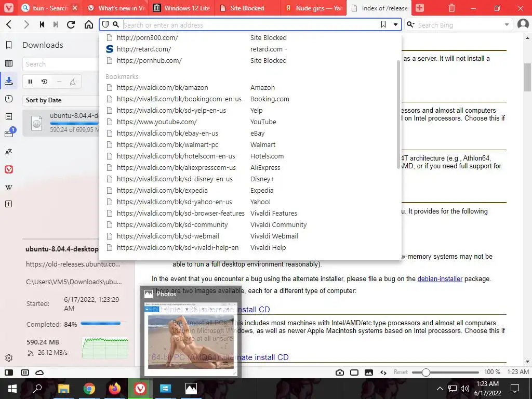Open the Windows Start button
The width and height of the screenshot is (532, 399).
click(12, 389)
